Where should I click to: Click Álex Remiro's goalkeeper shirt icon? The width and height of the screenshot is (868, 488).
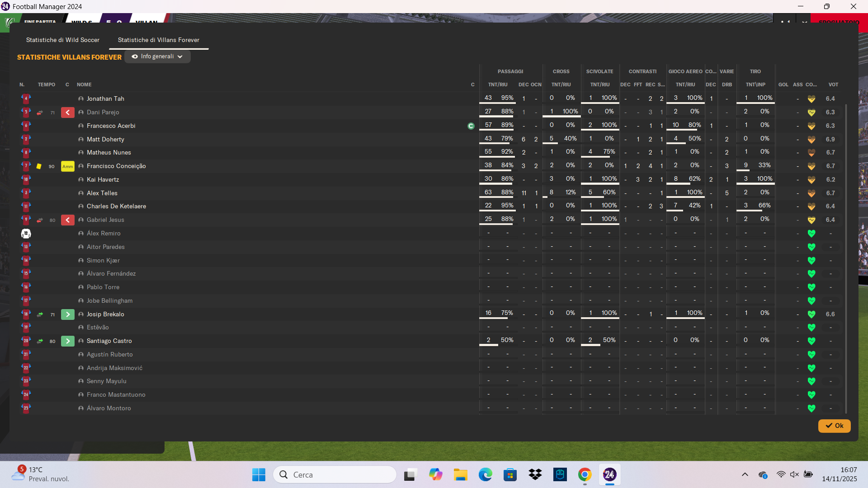pyautogui.click(x=26, y=234)
